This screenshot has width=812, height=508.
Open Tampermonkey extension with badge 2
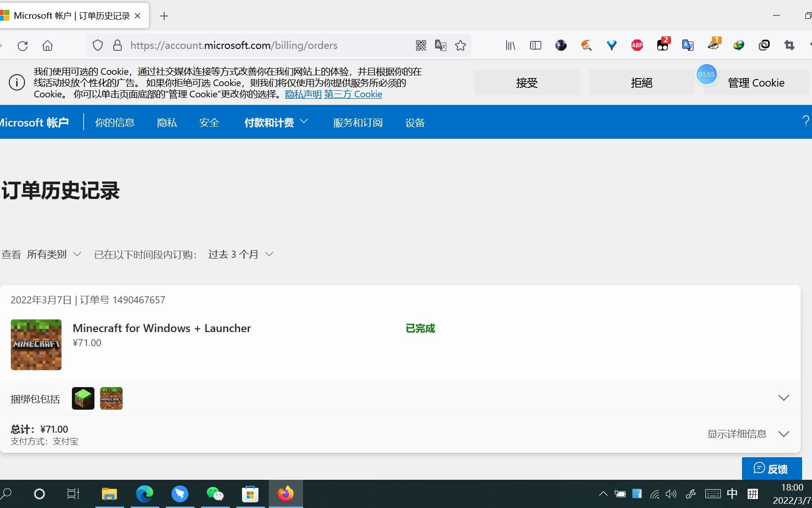pyautogui.click(x=663, y=44)
